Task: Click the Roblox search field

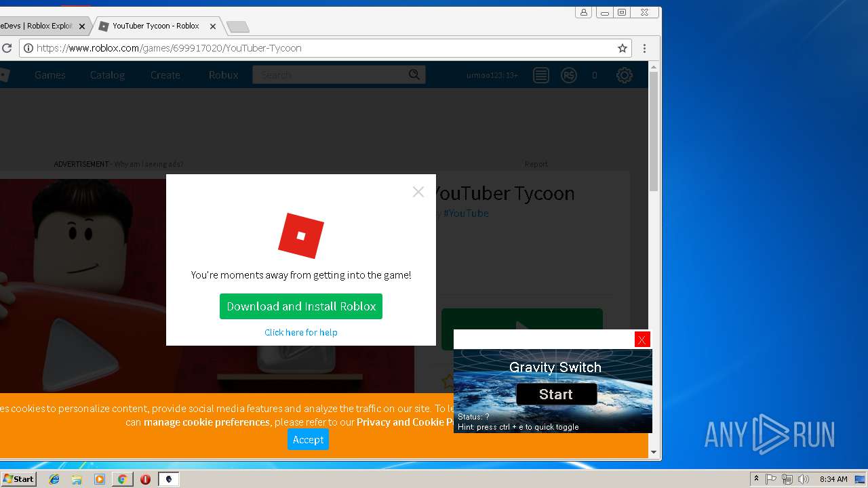Action: click(x=330, y=75)
